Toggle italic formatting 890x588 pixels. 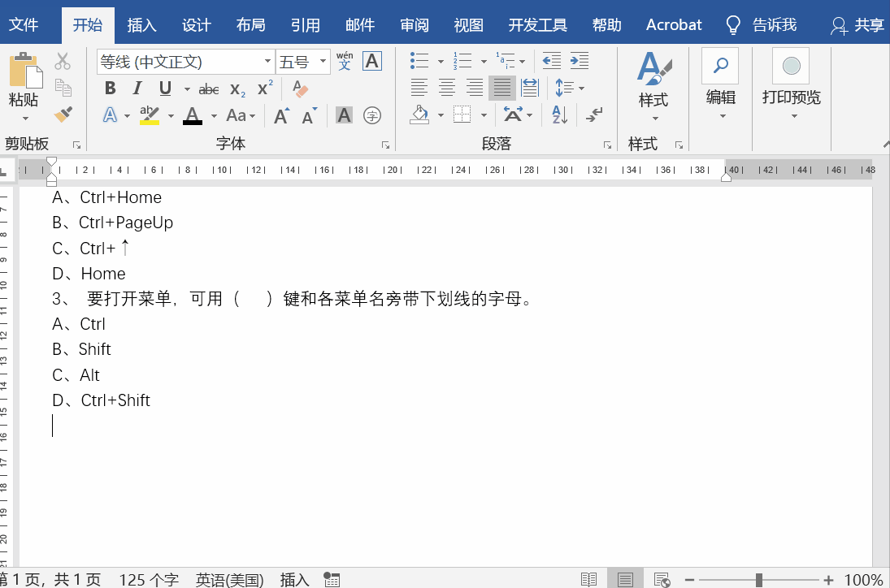pos(138,89)
